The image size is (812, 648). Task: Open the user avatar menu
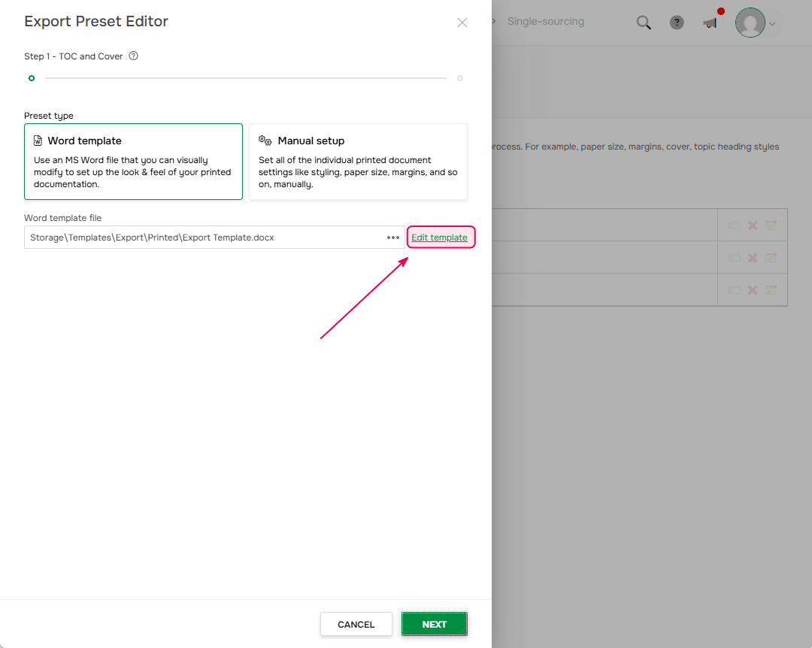750,23
